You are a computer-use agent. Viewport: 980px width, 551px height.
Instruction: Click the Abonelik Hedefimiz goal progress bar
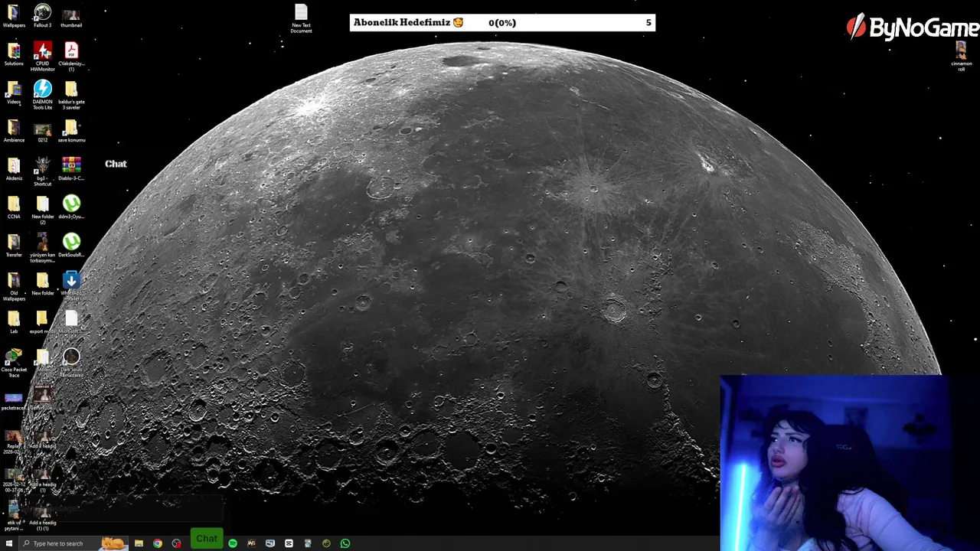502,23
